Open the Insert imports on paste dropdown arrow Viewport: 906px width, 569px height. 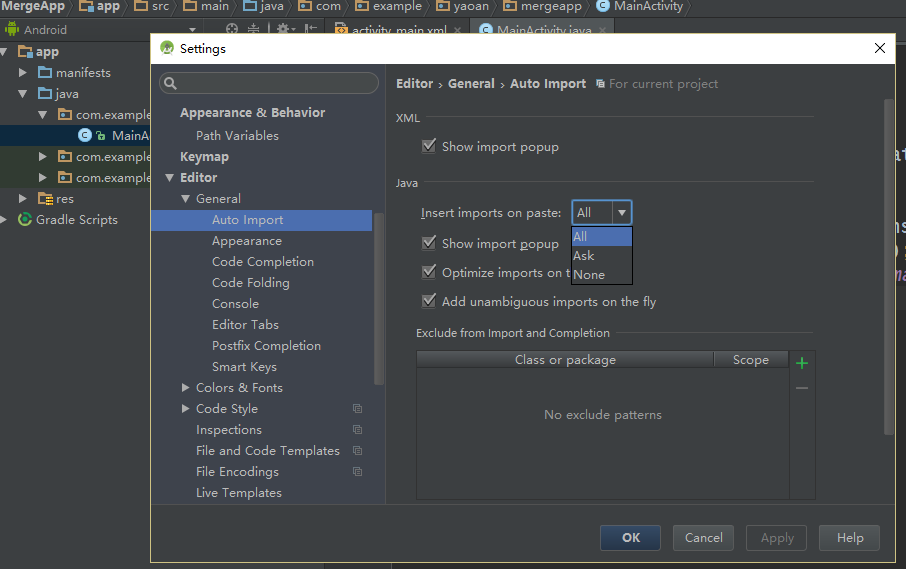622,213
